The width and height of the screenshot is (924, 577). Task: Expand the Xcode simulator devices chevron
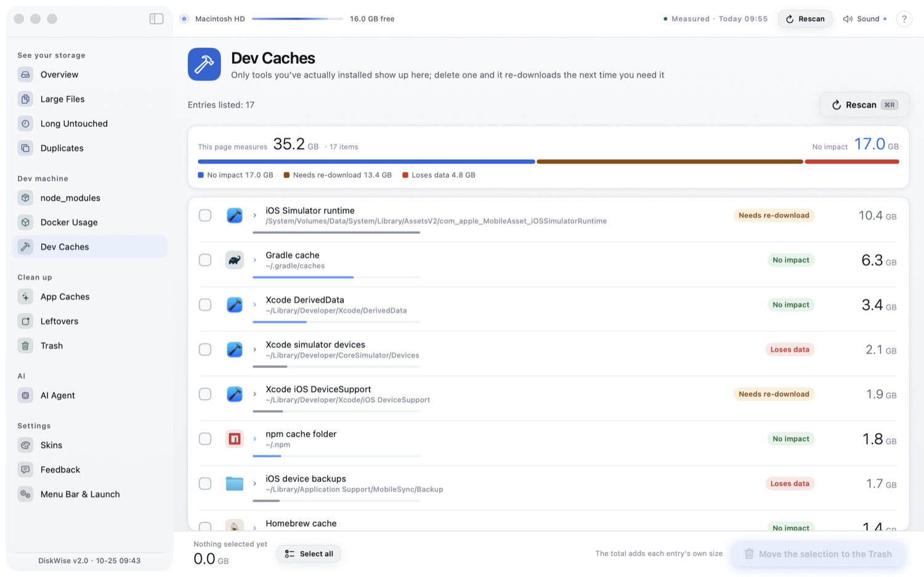(x=254, y=350)
